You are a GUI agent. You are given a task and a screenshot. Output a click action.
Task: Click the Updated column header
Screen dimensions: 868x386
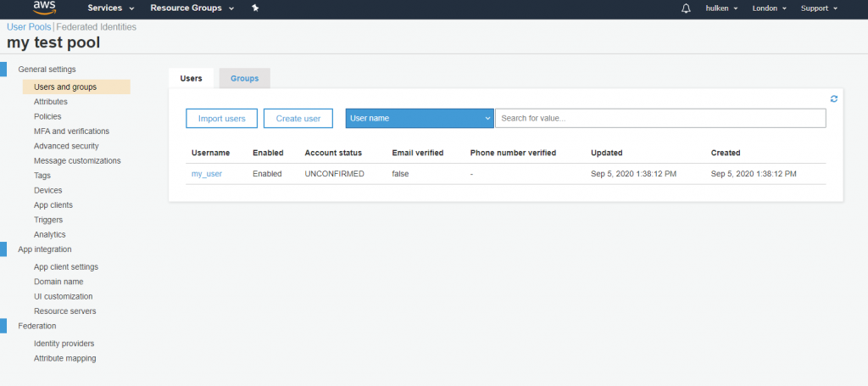607,153
